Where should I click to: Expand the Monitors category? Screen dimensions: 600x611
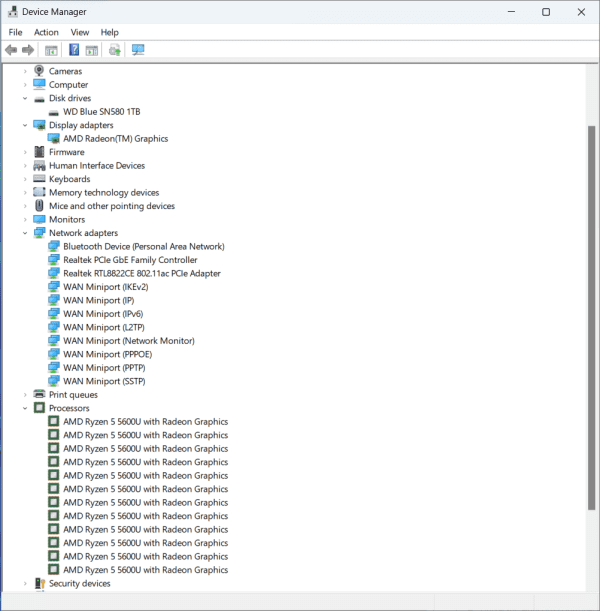coord(25,219)
